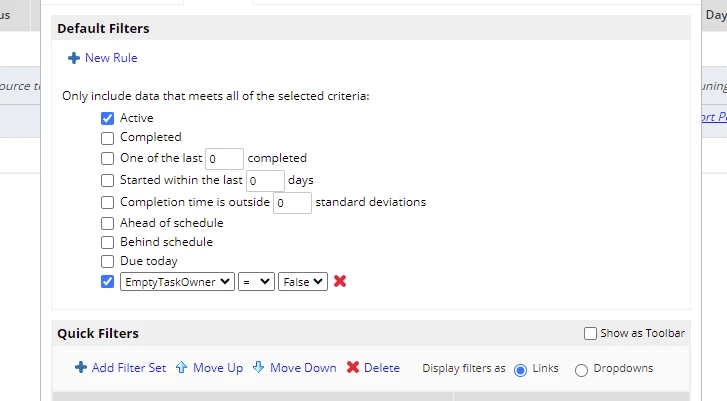Open the False value dropdown
This screenshot has height=401, width=727.
[x=303, y=282]
